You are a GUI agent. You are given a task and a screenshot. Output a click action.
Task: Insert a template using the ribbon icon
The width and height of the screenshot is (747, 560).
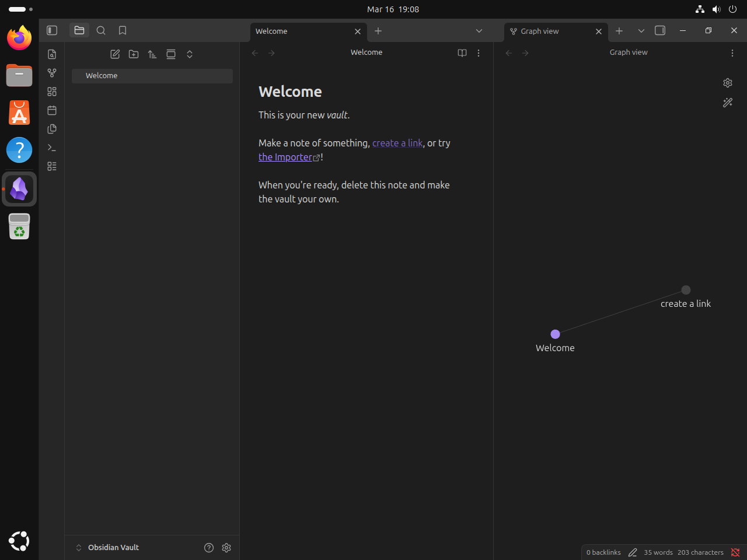click(51, 129)
